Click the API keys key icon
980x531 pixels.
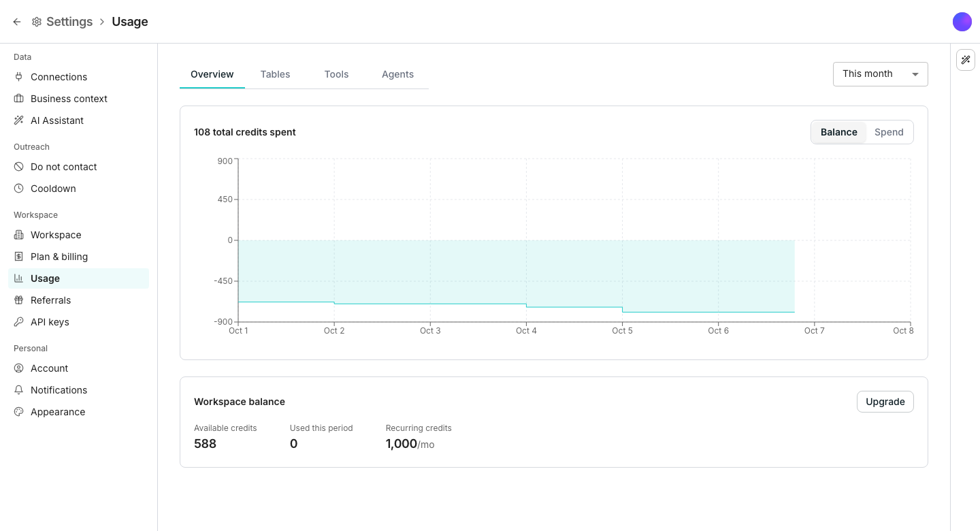(x=18, y=322)
